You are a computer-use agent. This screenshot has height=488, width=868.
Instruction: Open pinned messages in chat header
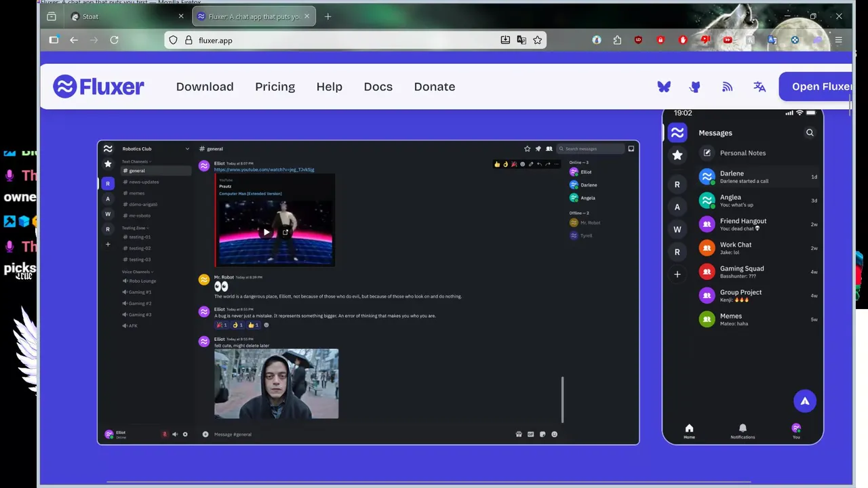pyautogui.click(x=538, y=148)
